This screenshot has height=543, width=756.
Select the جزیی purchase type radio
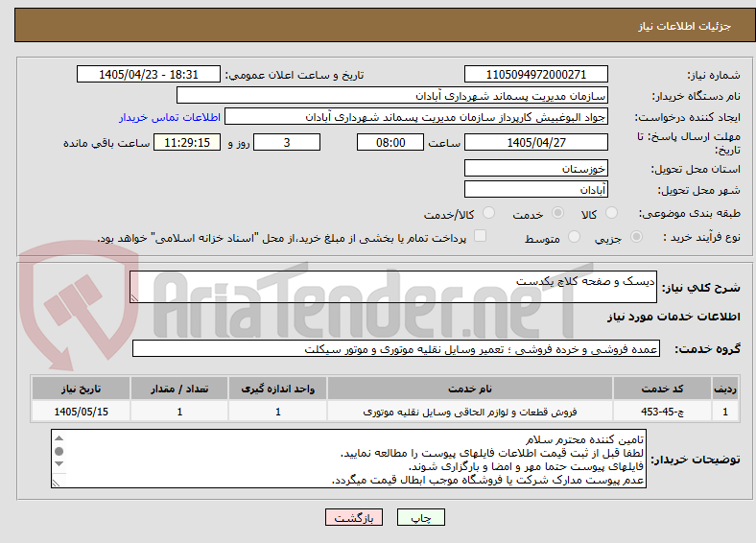(x=636, y=236)
